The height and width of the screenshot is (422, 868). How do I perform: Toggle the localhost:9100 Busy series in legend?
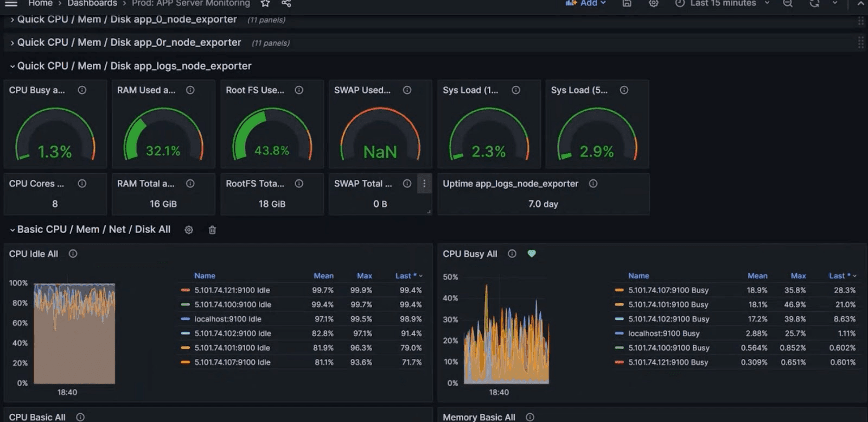point(663,333)
